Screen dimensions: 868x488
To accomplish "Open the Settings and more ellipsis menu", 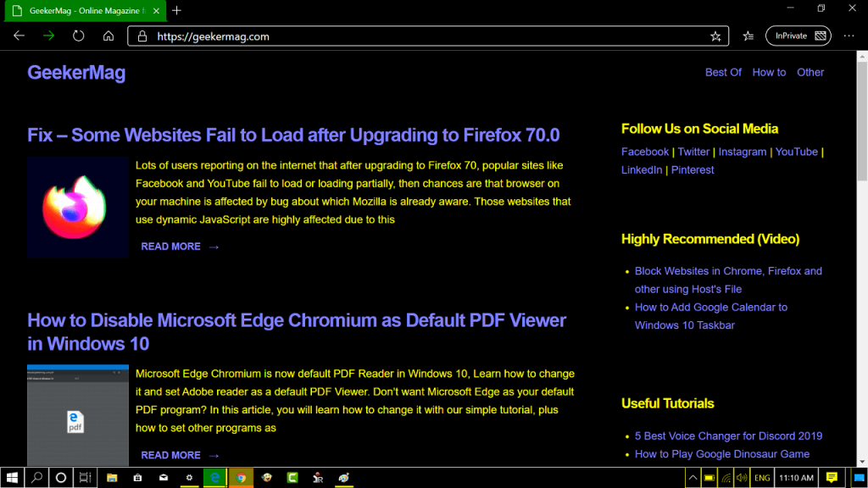I will (x=849, y=36).
